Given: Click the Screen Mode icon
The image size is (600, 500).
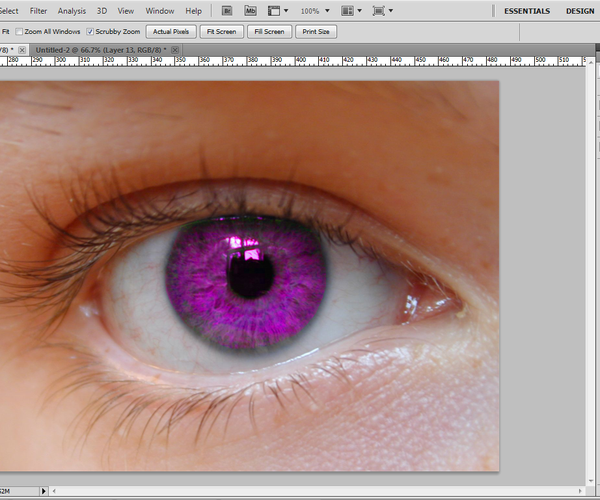Looking at the screenshot, I should click(x=379, y=11).
